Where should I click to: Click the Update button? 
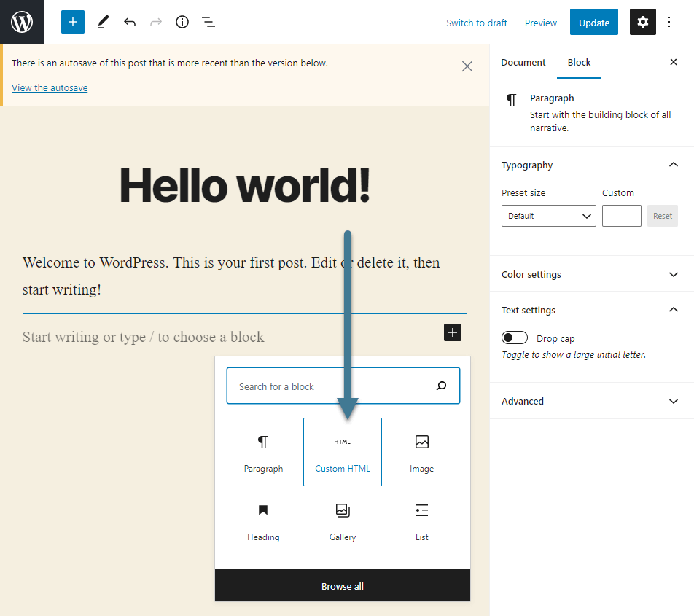(x=593, y=22)
